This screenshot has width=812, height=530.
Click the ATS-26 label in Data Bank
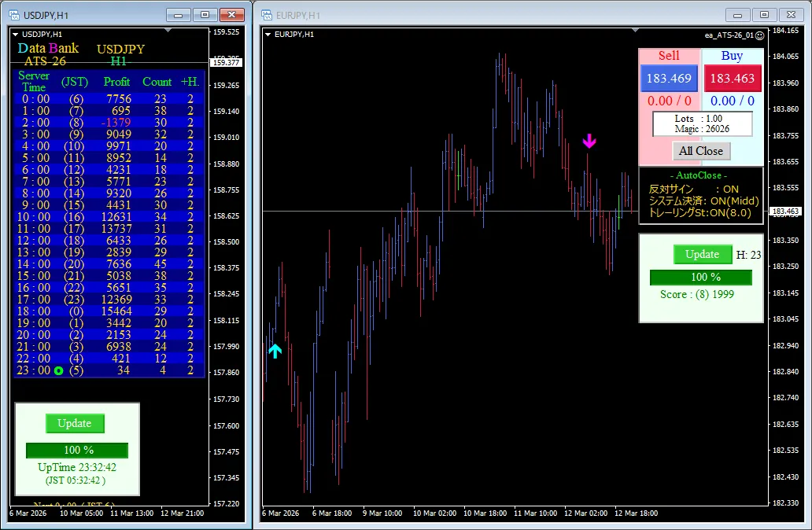(45, 61)
